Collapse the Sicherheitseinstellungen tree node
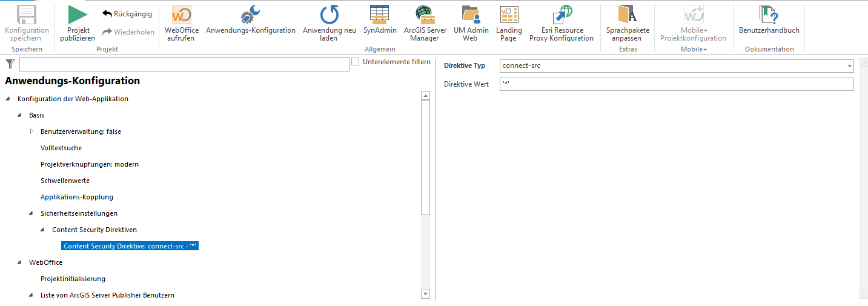868x306 pixels. pyautogui.click(x=31, y=213)
